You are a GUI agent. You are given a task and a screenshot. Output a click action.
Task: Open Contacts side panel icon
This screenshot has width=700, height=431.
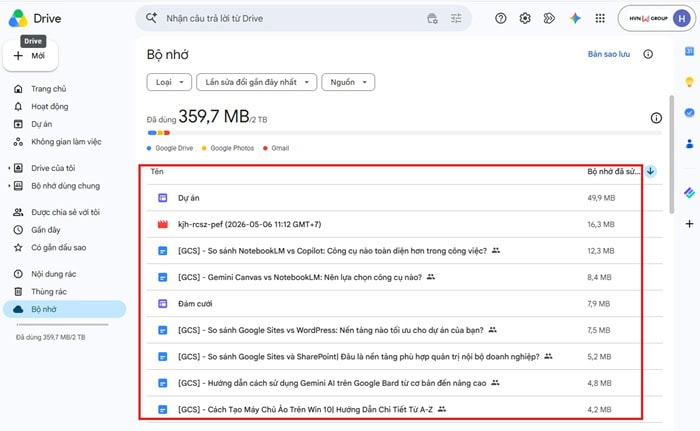pyautogui.click(x=689, y=143)
